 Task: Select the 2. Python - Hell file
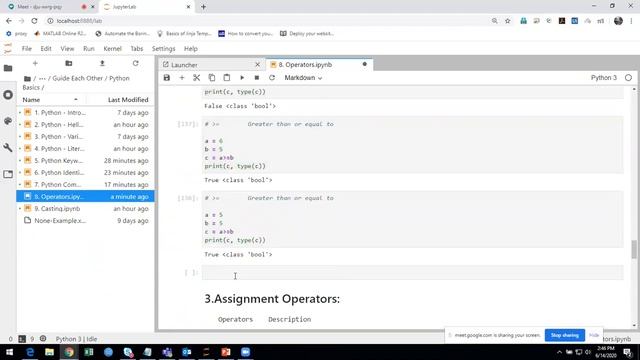pyautogui.click(x=85, y=124)
